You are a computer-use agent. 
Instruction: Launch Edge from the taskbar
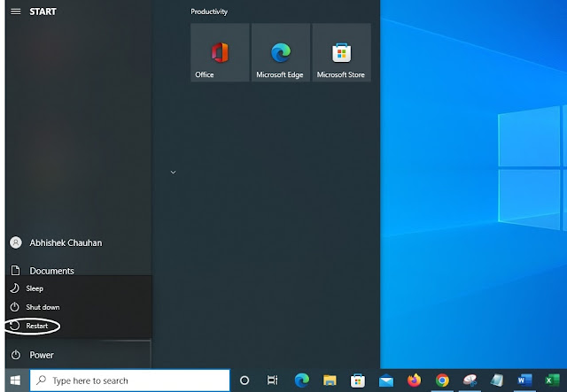tap(301, 380)
